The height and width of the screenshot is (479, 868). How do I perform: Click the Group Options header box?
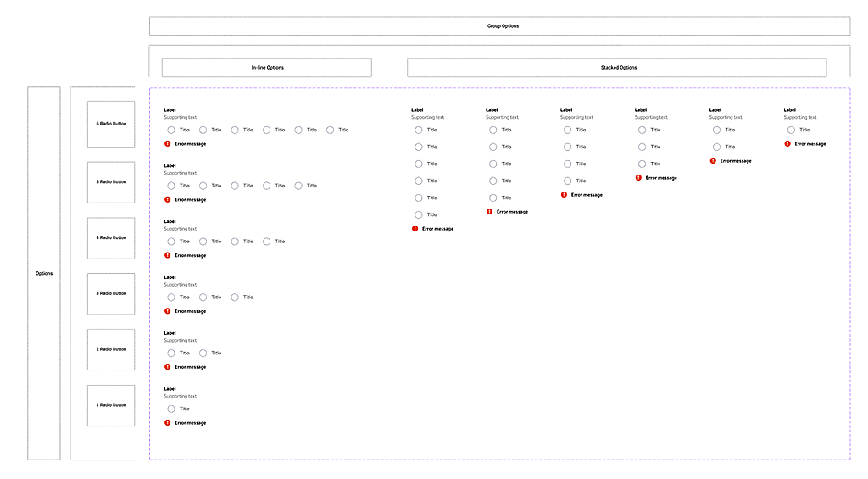500,26
